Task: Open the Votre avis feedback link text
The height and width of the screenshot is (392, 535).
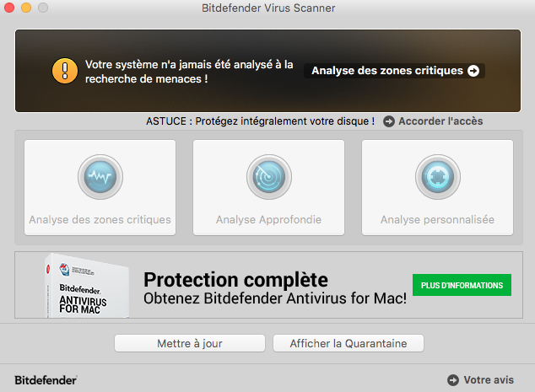Action: pyautogui.click(x=489, y=380)
